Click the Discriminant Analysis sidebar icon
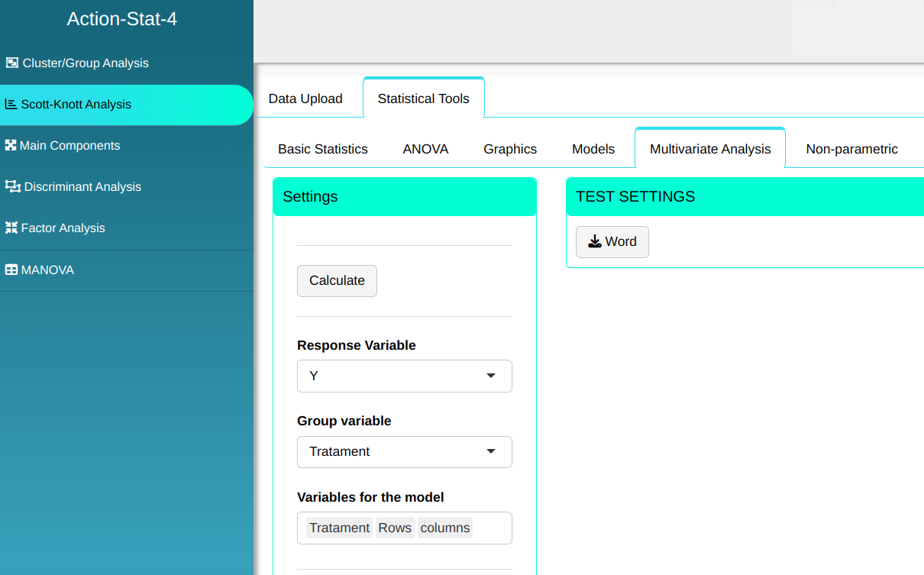Viewport: 924px width, 575px height. tap(12, 187)
